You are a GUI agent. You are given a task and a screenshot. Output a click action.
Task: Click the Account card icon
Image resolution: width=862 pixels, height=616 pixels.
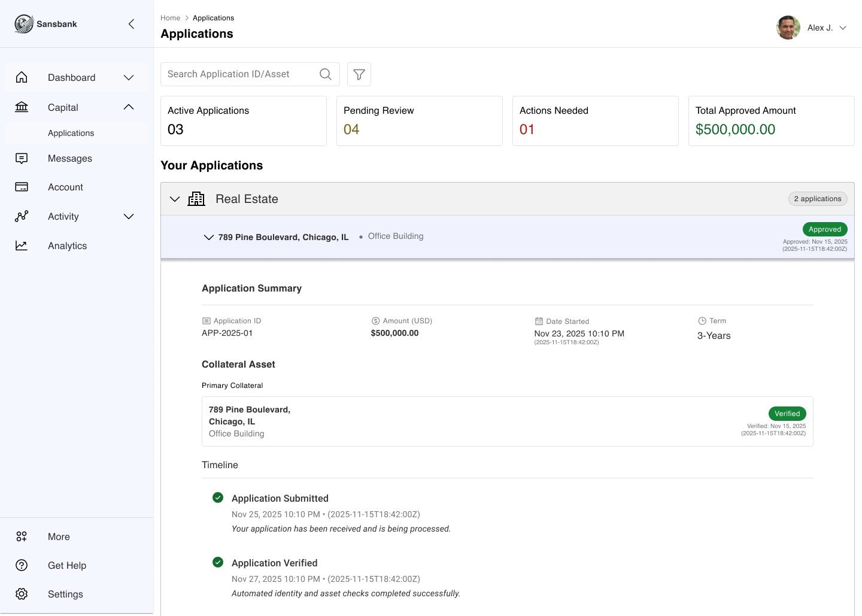22,187
